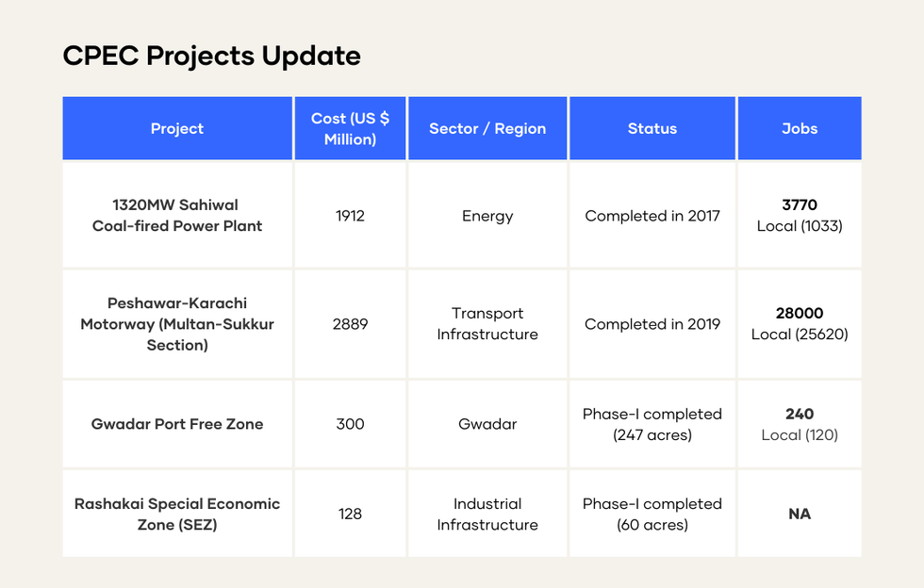Select the 2889 cost value

(350, 324)
